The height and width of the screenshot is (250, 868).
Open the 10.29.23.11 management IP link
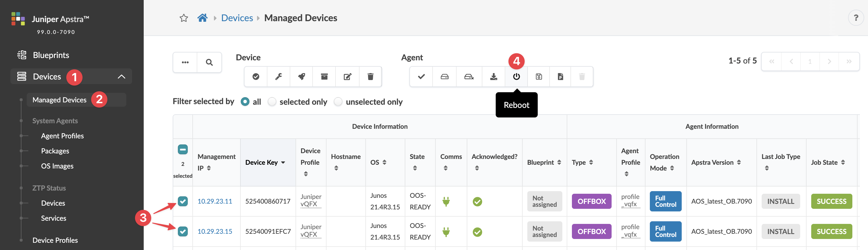(x=215, y=201)
